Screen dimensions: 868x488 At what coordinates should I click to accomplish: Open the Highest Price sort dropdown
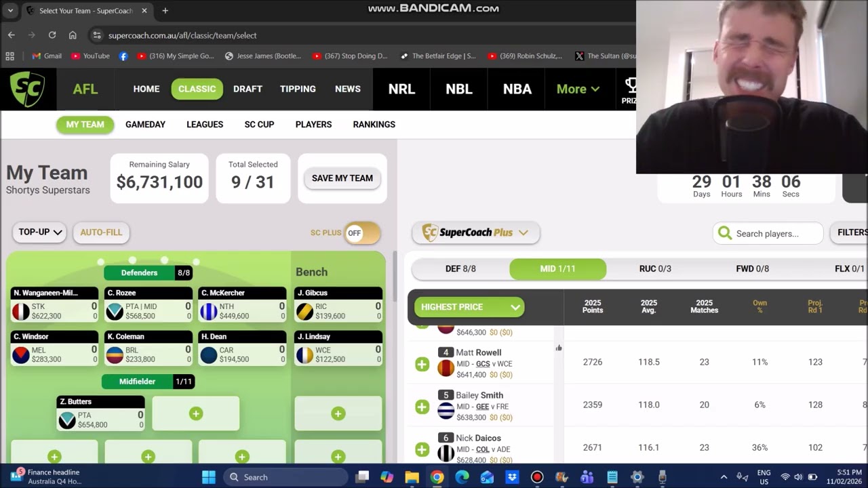coord(469,307)
